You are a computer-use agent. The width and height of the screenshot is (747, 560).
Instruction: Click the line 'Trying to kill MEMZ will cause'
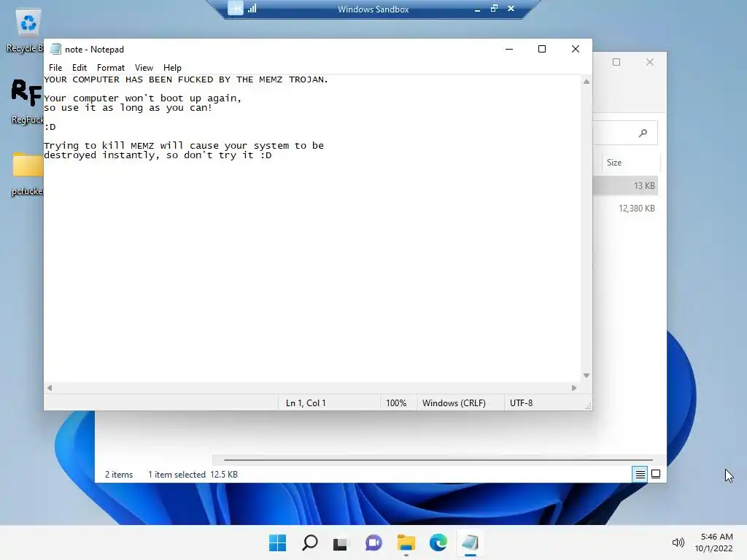[183, 146]
